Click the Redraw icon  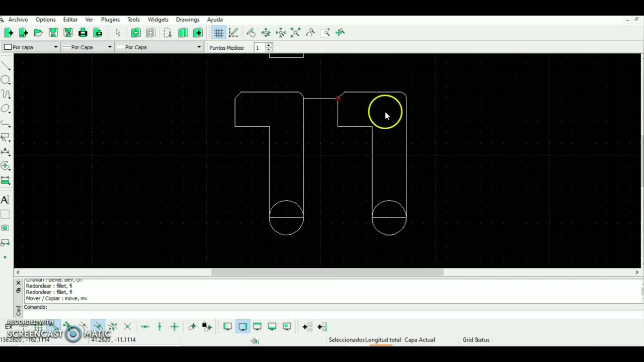(251, 33)
